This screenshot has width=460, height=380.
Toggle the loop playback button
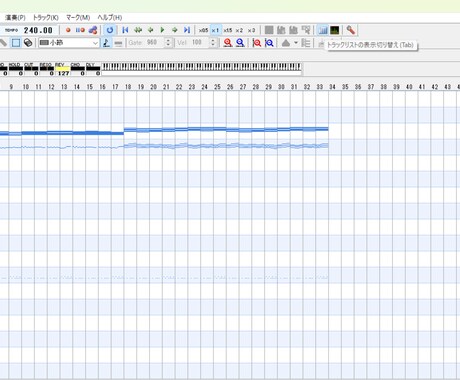pos(110,30)
